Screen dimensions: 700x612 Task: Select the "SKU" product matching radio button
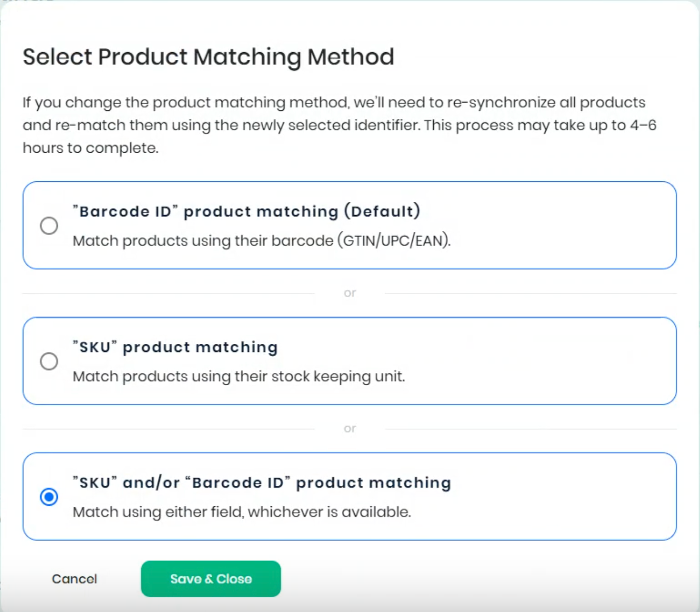point(49,361)
